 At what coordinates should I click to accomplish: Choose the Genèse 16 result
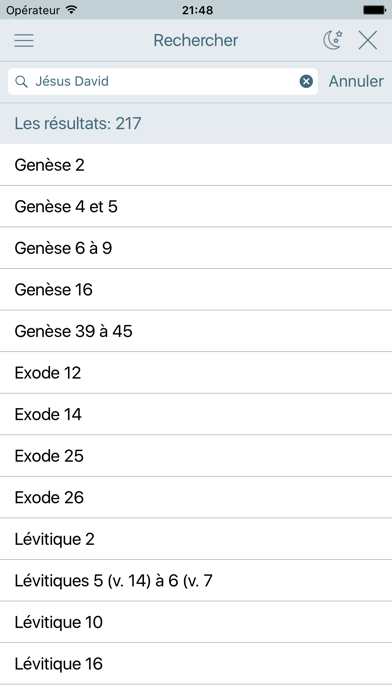pos(196,290)
